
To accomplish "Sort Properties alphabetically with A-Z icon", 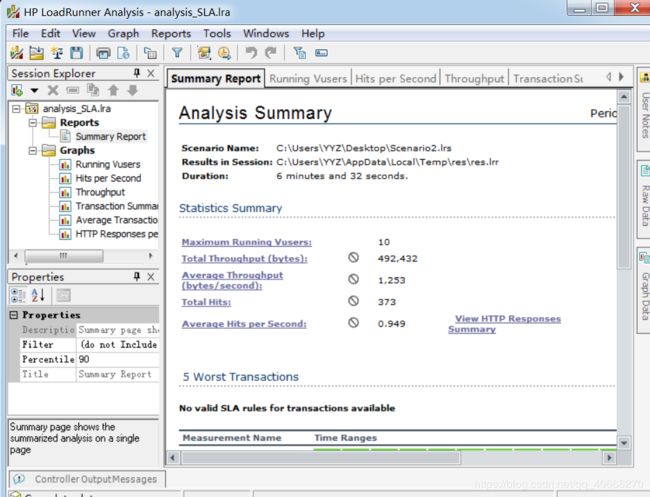I will point(38,295).
